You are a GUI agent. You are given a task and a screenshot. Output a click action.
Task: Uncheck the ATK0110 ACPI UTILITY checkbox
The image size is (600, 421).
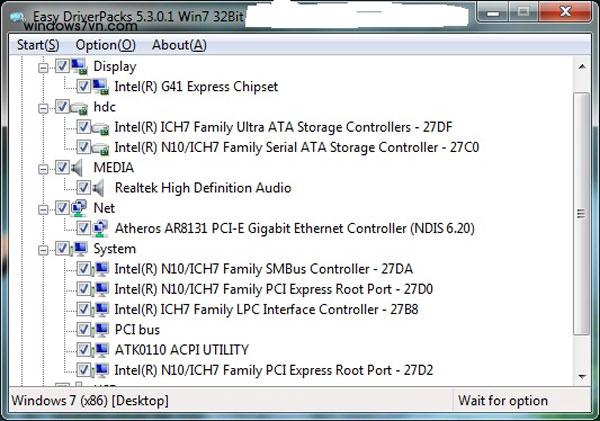pos(83,349)
